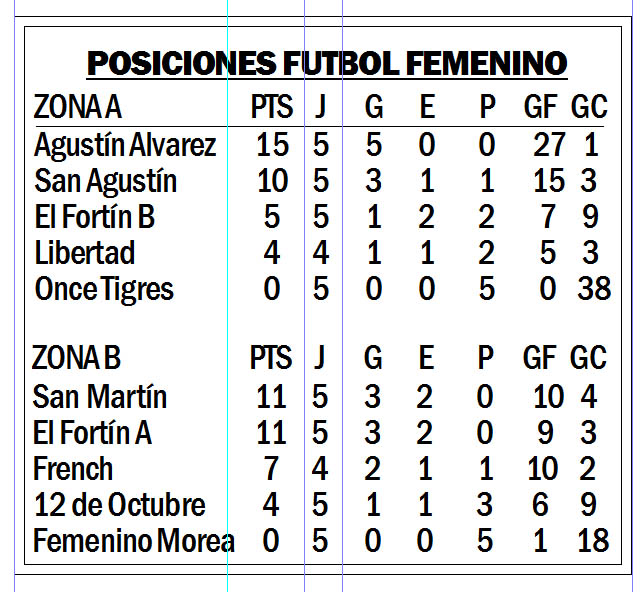
Task: Click the Libertad team name
Action: click(x=85, y=253)
